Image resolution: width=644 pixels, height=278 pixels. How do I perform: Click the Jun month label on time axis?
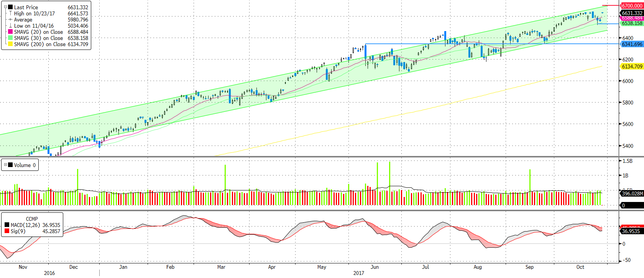[x=375, y=267]
